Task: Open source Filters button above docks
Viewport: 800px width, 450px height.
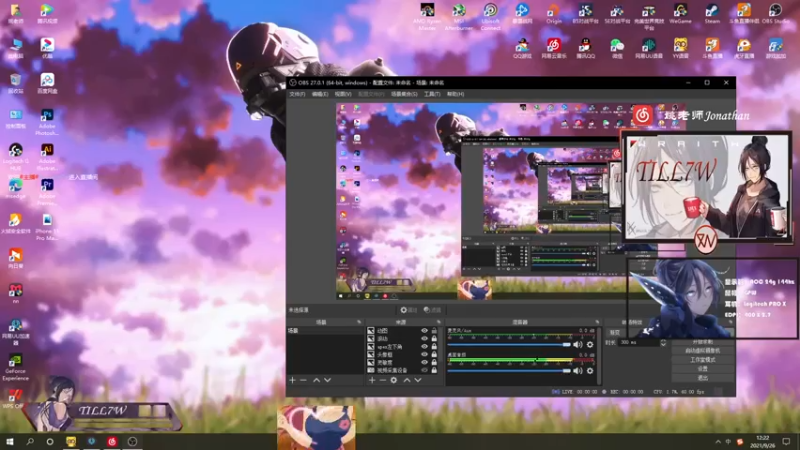Action: click(x=432, y=310)
